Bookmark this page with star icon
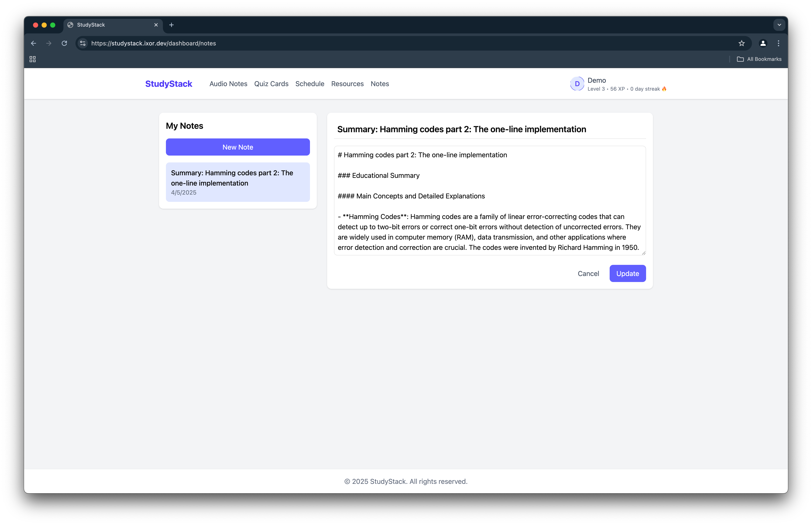The width and height of the screenshot is (812, 525). tap(741, 43)
